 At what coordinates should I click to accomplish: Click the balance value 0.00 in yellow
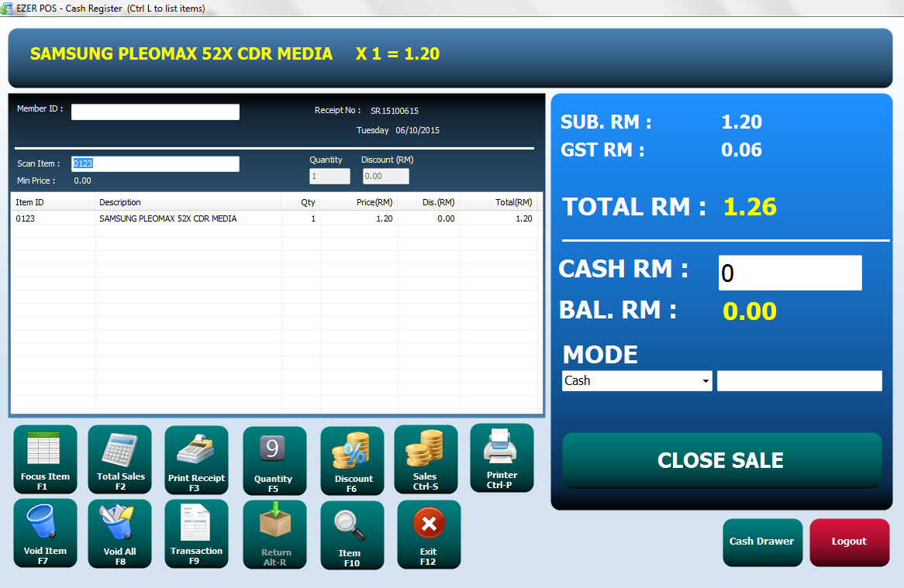[x=750, y=311]
